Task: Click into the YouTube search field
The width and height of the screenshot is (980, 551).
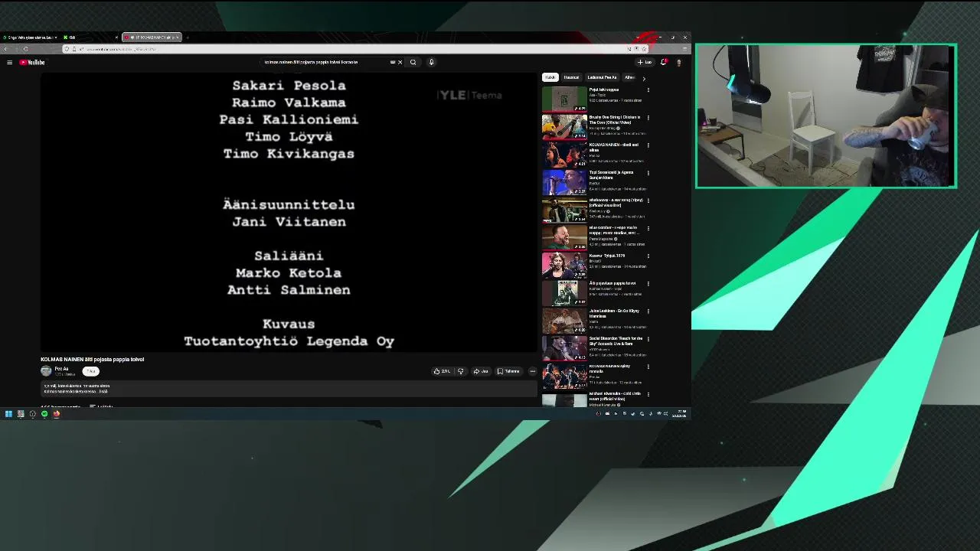Action: [x=325, y=62]
